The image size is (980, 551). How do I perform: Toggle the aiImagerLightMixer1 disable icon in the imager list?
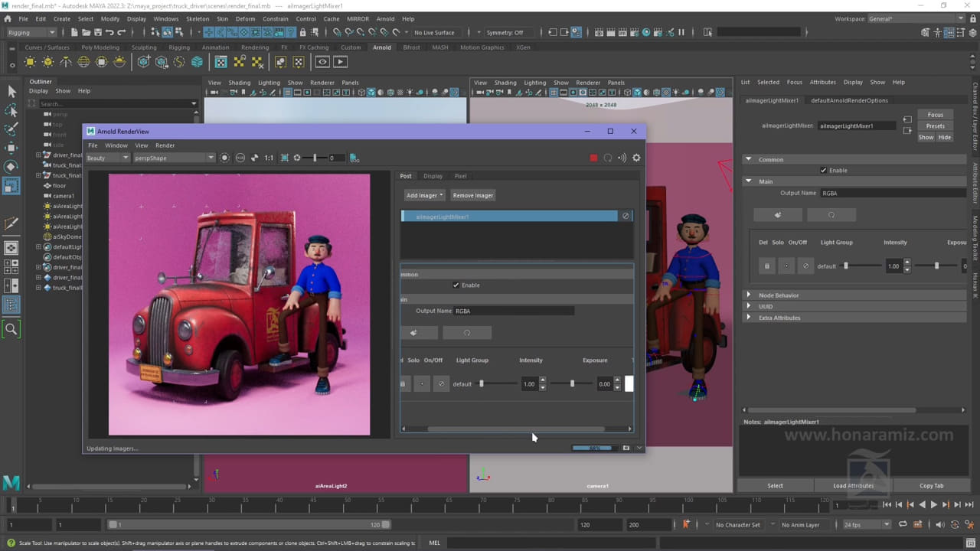tap(626, 216)
